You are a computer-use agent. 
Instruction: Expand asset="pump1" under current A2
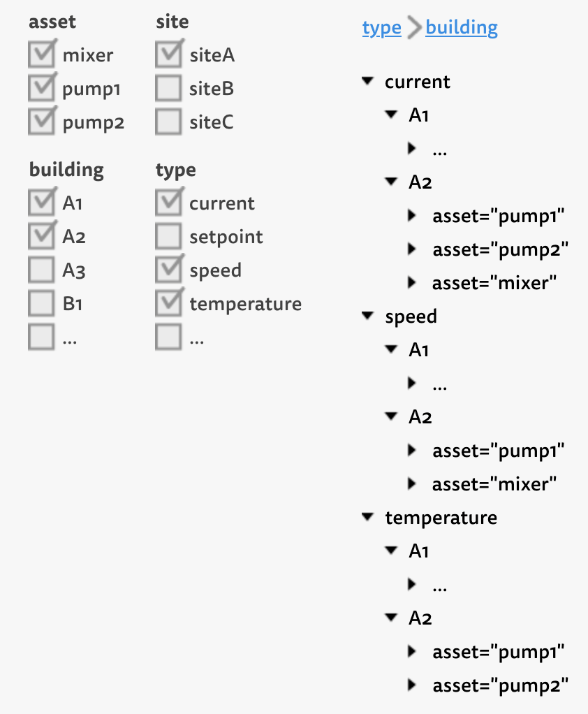[x=412, y=216]
